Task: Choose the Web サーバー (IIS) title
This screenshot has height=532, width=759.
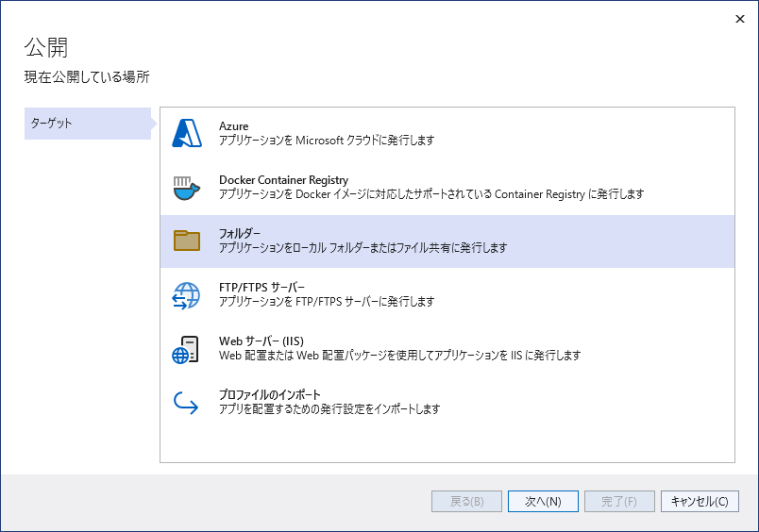Action: tap(261, 341)
